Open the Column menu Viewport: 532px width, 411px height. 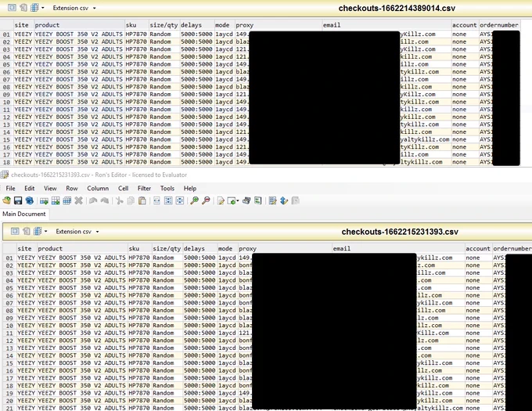coord(98,189)
